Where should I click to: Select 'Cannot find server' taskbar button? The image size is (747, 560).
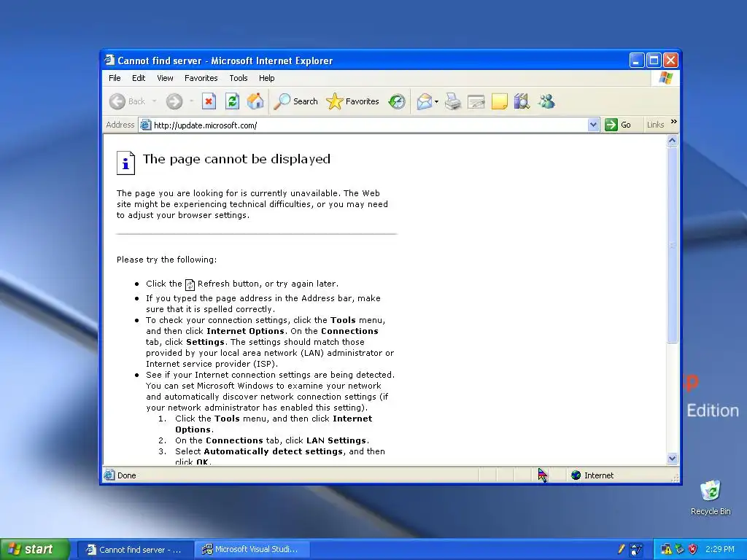(135, 550)
